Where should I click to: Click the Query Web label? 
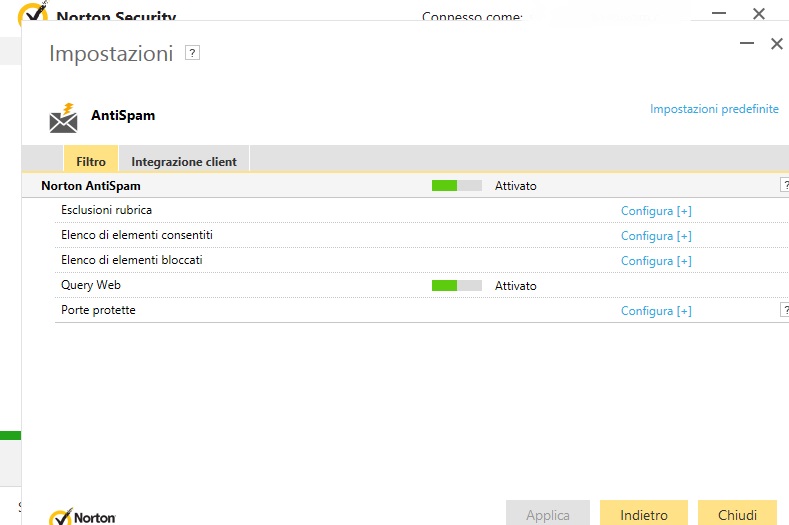click(x=91, y=285)
